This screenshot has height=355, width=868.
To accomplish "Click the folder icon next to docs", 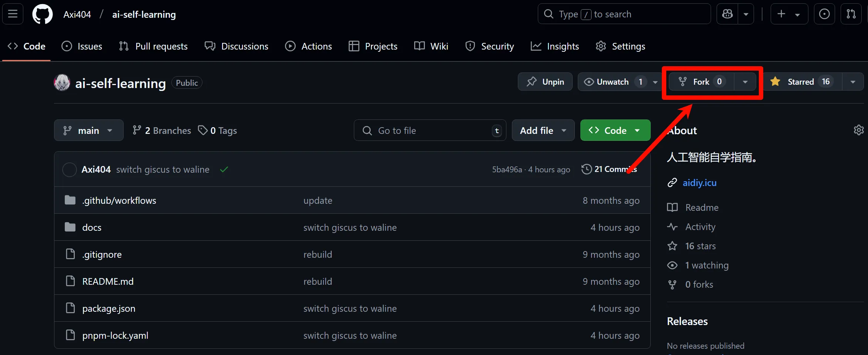I will point(70,227).
